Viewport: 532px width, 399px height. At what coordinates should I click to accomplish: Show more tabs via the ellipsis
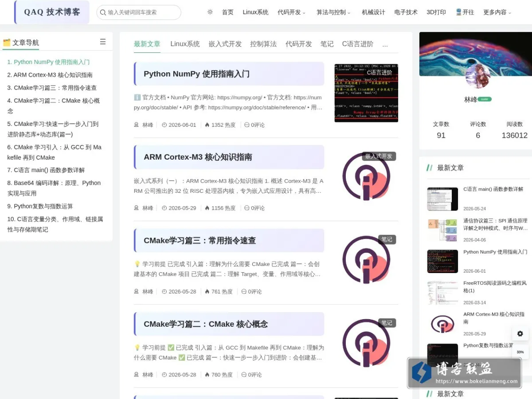[x=385, y=44]
